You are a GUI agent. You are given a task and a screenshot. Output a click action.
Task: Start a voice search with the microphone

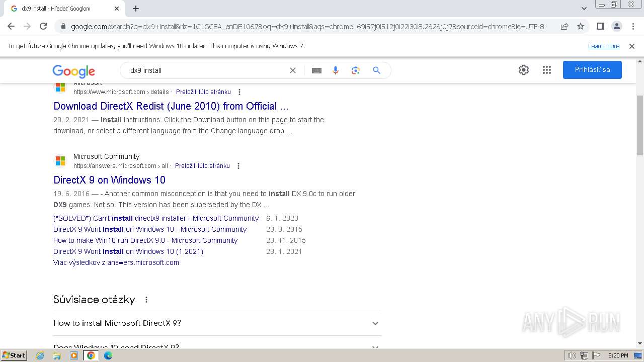click(336, 70)
